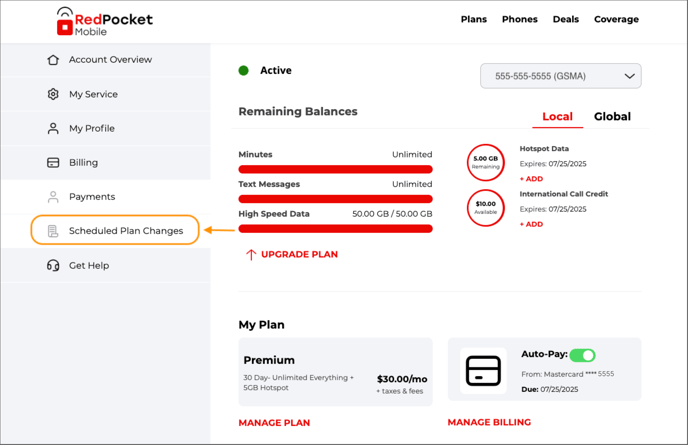
Task: Select Get Help in the sidebar
Action: tap(106, 265)
